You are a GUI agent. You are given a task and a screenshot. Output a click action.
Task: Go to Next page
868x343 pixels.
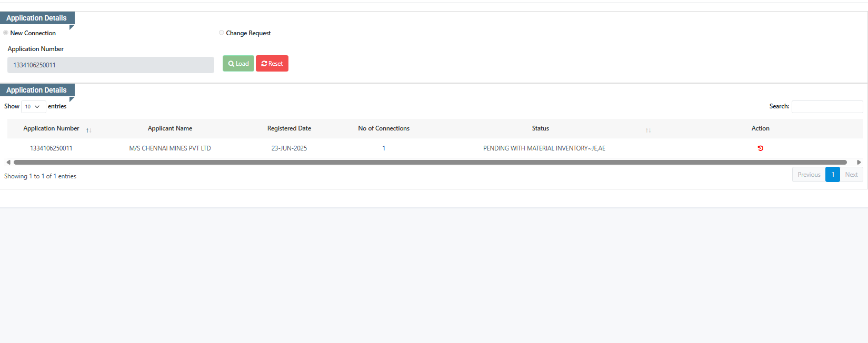point(851,175)
